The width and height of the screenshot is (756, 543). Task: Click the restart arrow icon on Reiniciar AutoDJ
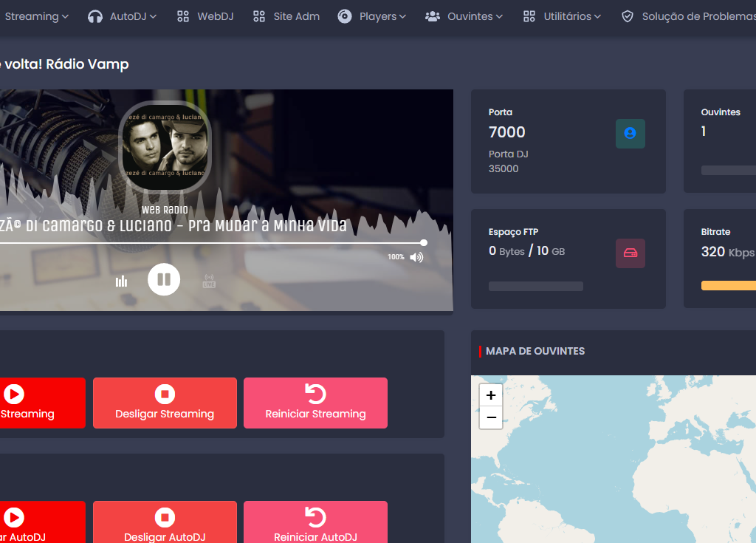(315, 517)
